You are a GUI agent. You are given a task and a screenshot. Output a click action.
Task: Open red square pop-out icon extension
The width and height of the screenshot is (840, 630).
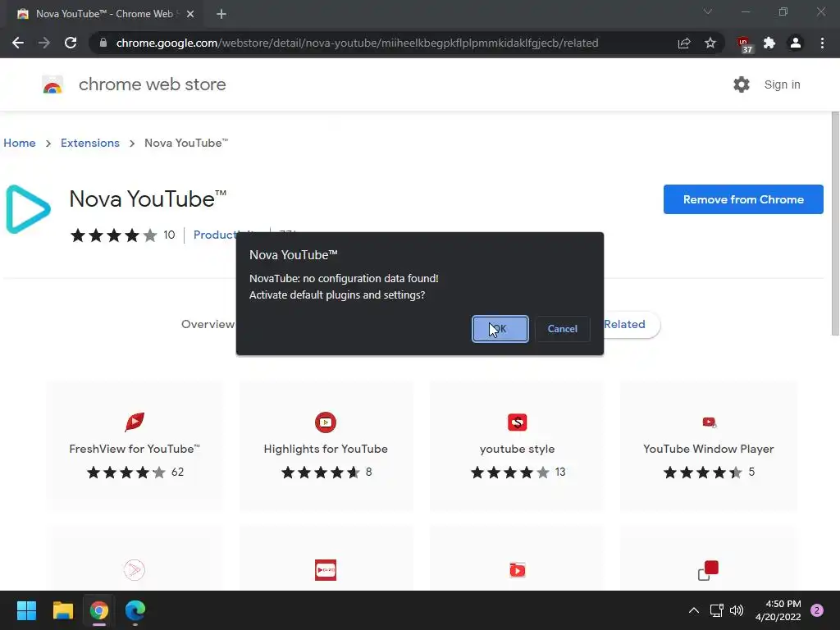coord(708,570)
